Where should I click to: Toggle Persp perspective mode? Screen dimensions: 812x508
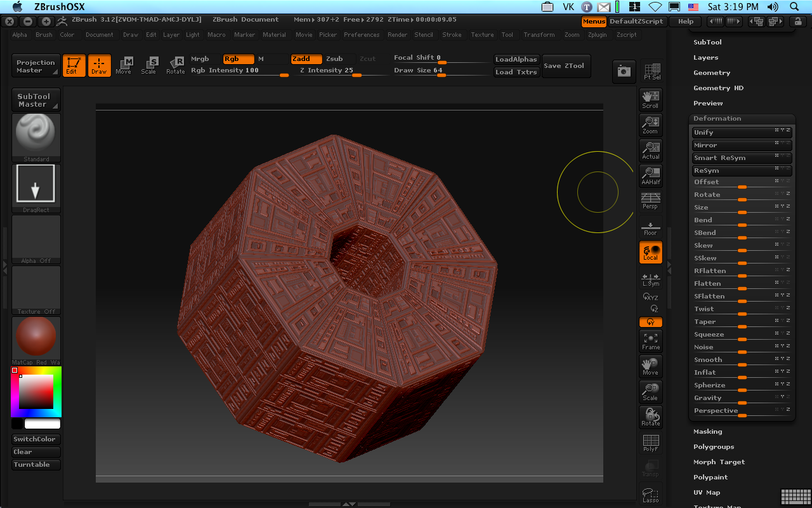650,201
